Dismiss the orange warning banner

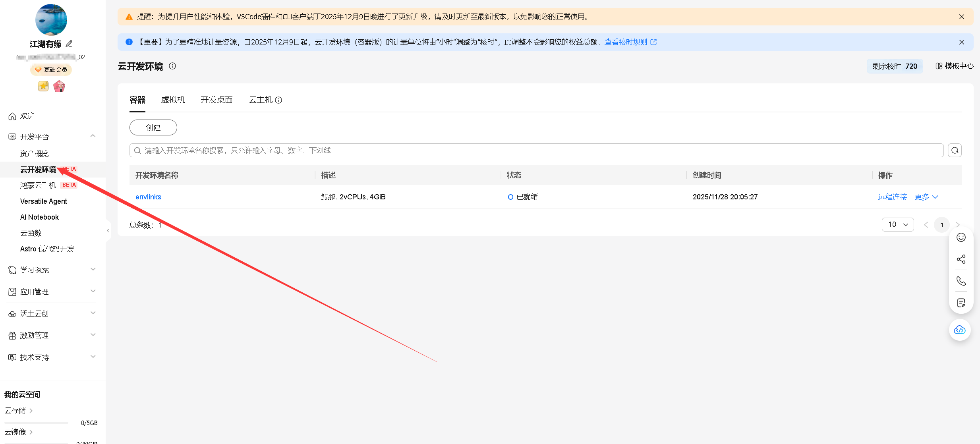point(961,17)
